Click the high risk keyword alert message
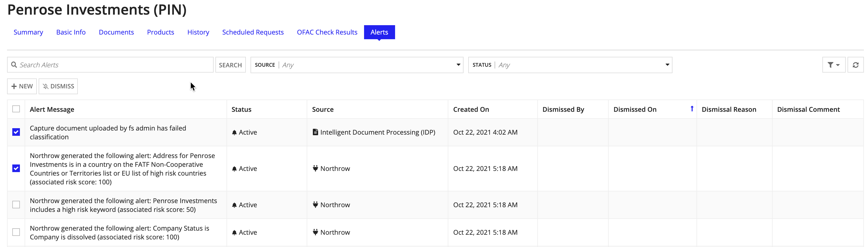868x247 pixels. (x=123, y=205)
